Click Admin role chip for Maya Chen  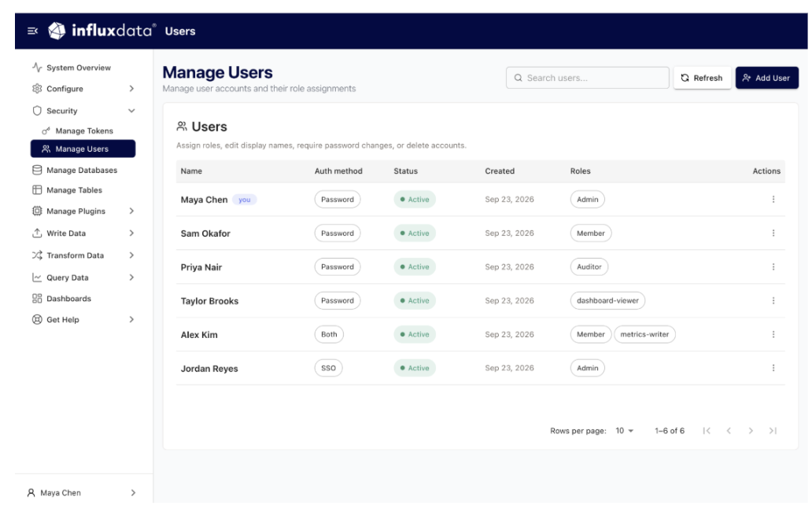[x=587, y=199]
